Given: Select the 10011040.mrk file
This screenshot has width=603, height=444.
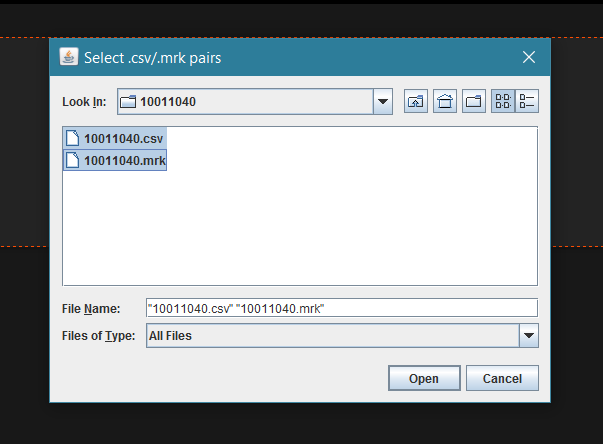Looking at the screenshot, I should tap(115, 160).
